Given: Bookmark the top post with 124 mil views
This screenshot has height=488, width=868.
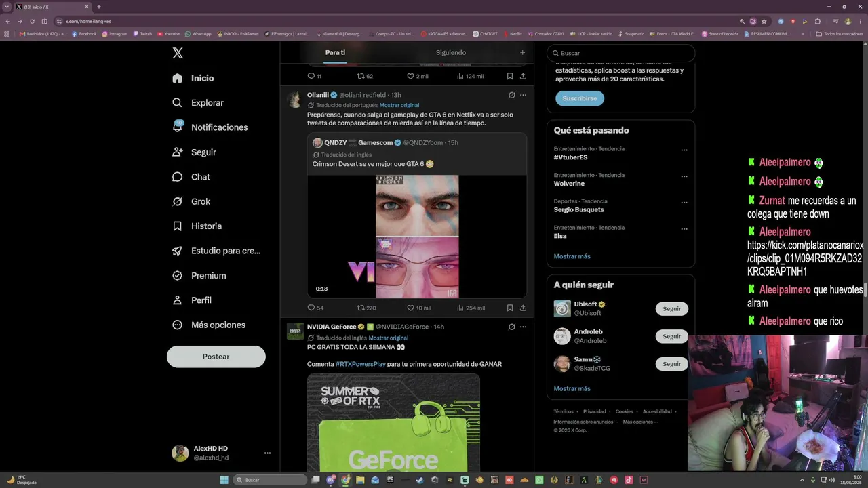Looking at the screenshot, I should [510, 76].
